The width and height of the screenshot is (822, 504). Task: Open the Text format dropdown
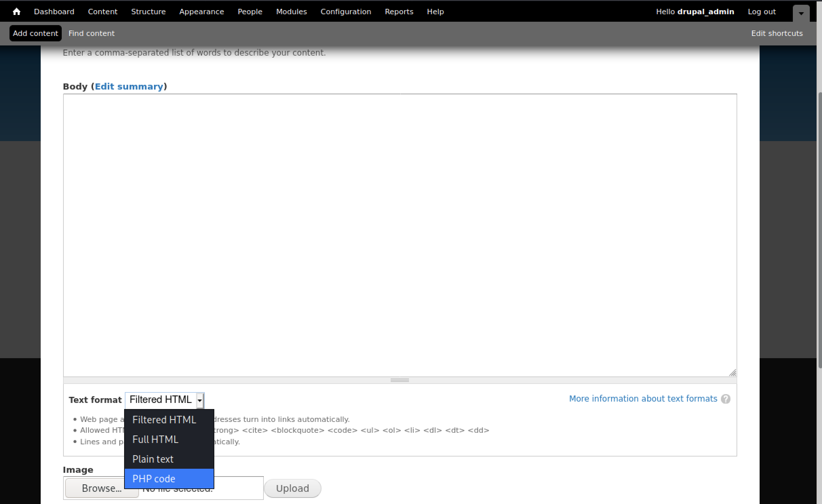pos(164,400)
